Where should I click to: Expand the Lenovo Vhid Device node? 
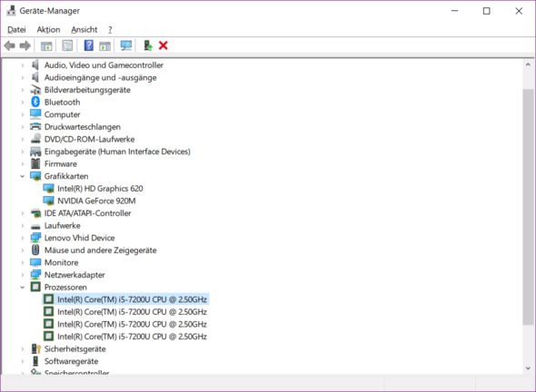22,238
